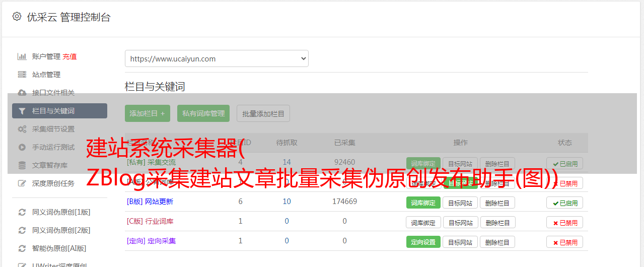Toggle the 已启用 status for 采集交流
Viewport: 644px width, 267px height.
565,163
